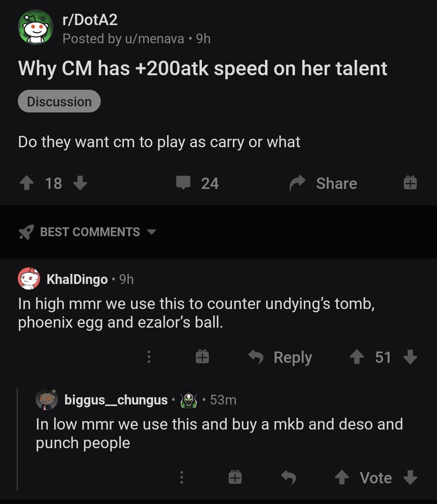Upvote the CM talent post

[x=27, y=184]
